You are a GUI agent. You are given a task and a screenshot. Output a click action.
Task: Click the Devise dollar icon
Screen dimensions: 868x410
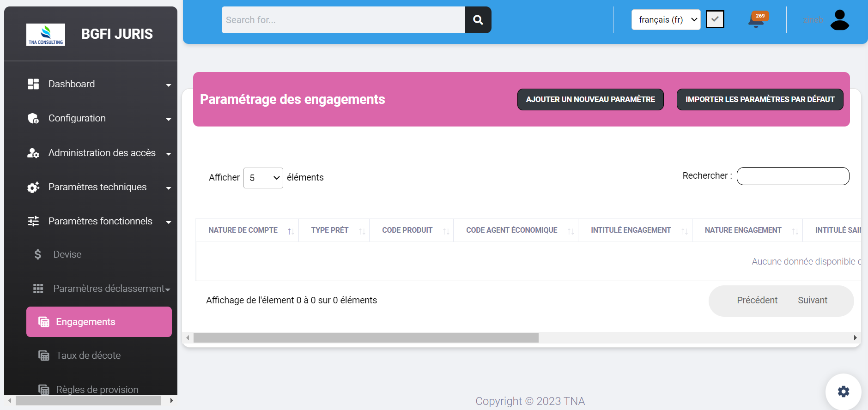[x=38, y=254]
